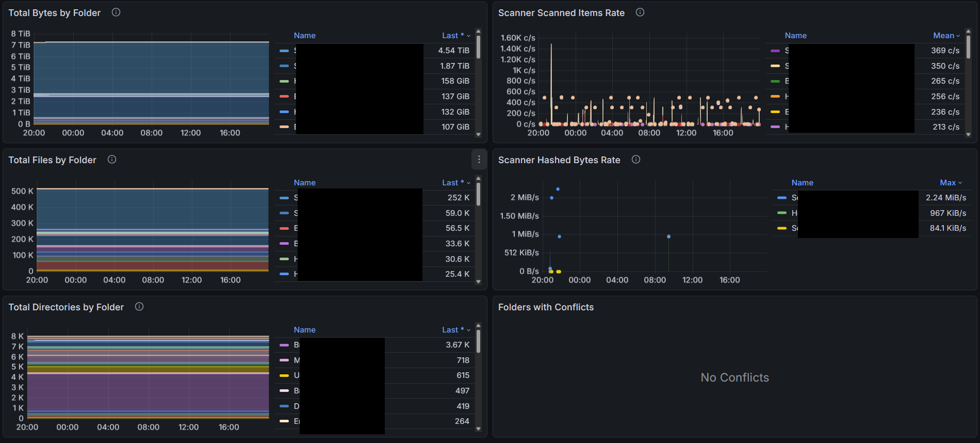Click the Total Directories by Folder title
This screenshot has width=980, height=443.
point(66,307)
